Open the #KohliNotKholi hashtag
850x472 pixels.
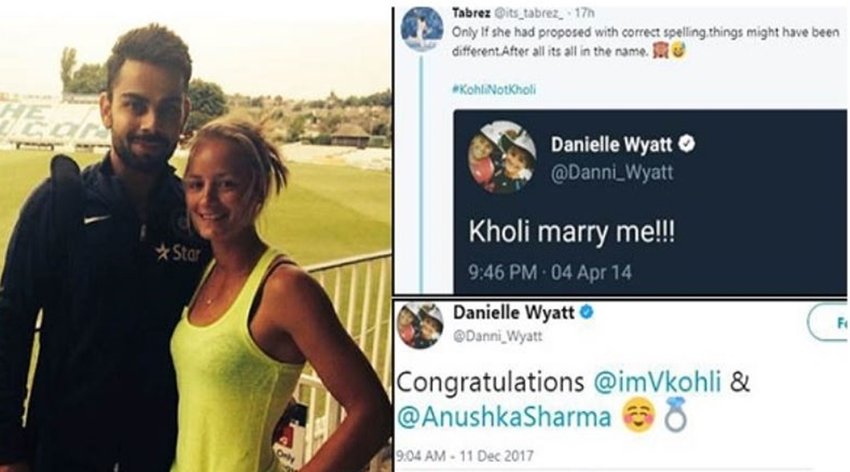(494, 89)
